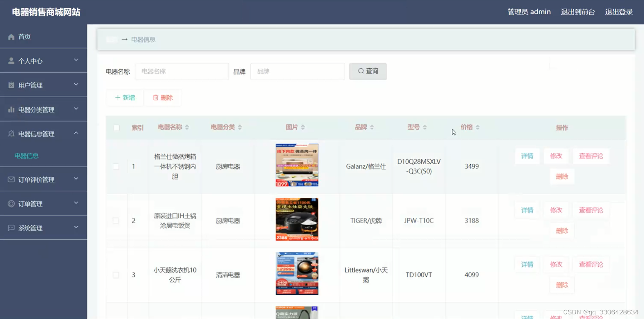The image size is (644, 319).
Task: Sort by 型号 column arrows
Action: 425,127
